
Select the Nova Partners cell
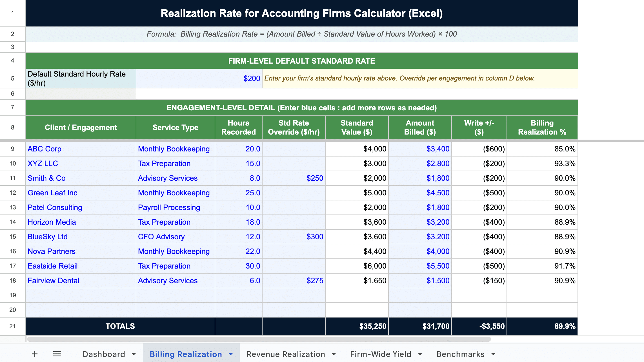pos(81,251)
